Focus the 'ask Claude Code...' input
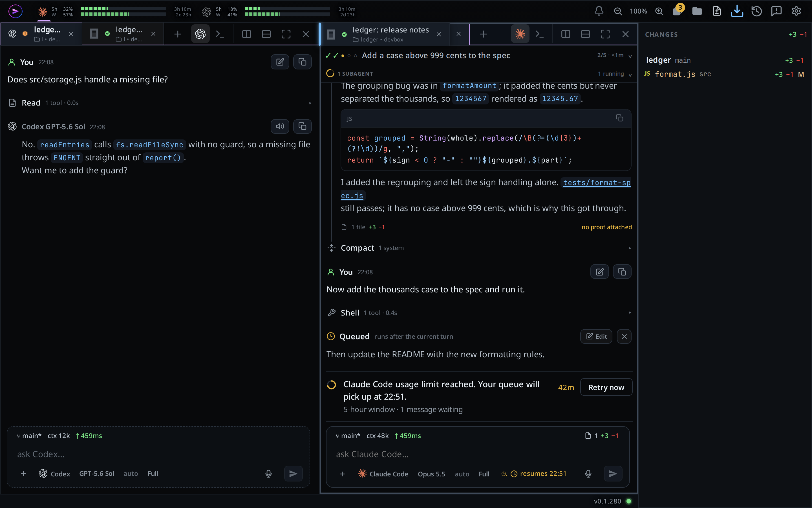This screenshot has height=508, width=812. click(x=477, y=454)
